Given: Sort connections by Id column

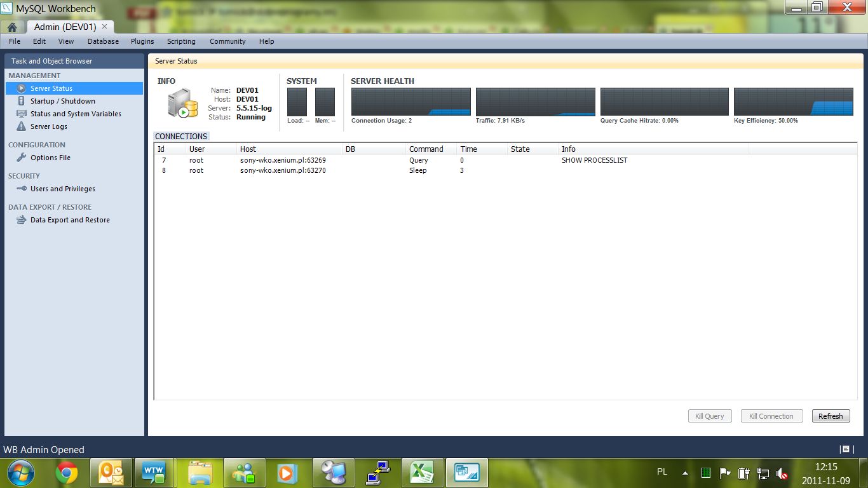Looking at the screenshot, I should tap(170, 149).
